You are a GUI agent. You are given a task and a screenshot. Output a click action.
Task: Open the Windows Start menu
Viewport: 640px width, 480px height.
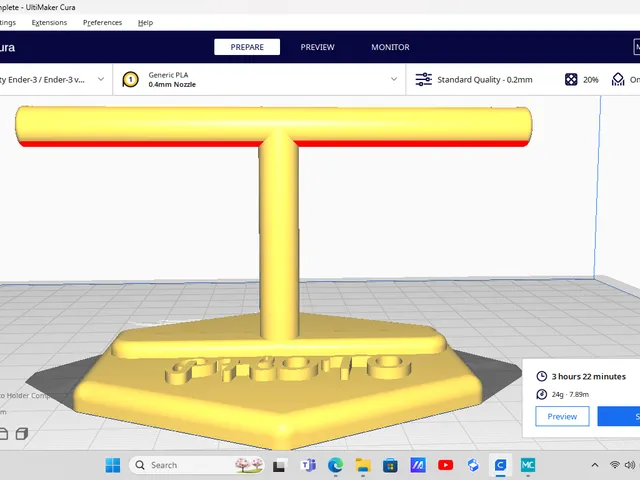[113, 465]
